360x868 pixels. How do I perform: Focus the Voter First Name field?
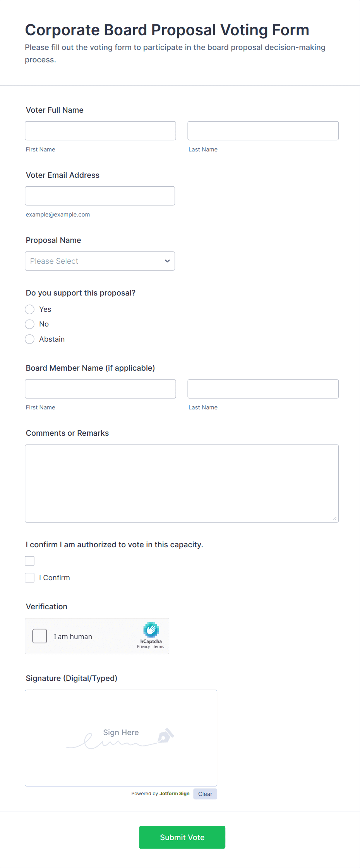click(100, 131)
